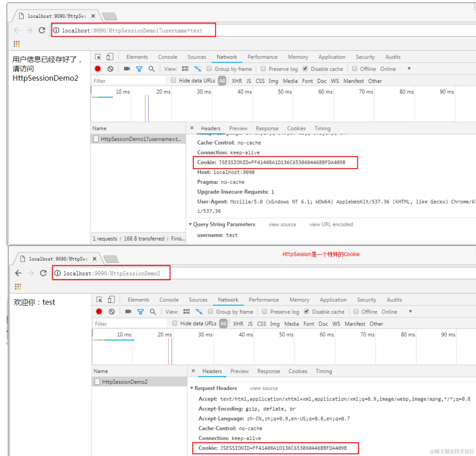
Task: Stop recording network log in bottom DevTools
Action: click(x=99, y=311)
